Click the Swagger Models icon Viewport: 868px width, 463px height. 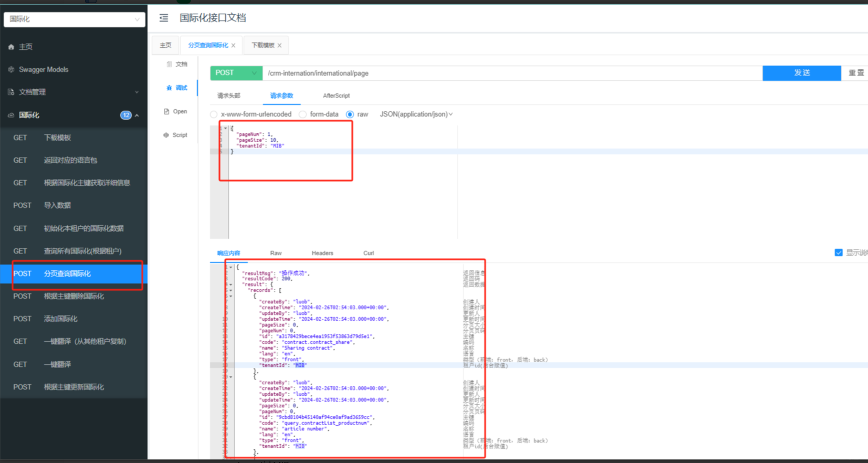(x=11, y=69)
